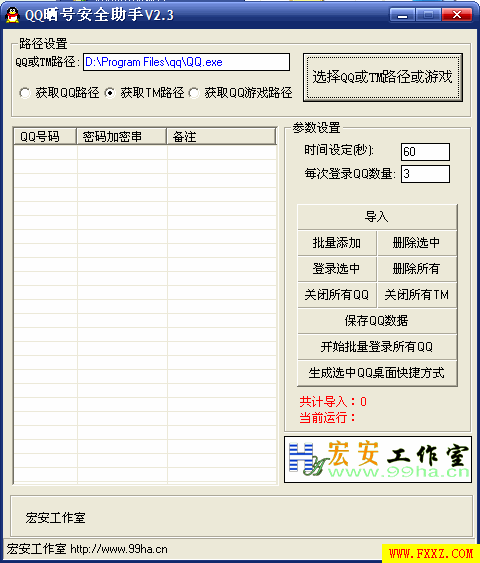Image resolution: width=480 pixels, height=563 pixels.
Task: Click the 宏安工作室 logo banner
Action: (378, 460)
